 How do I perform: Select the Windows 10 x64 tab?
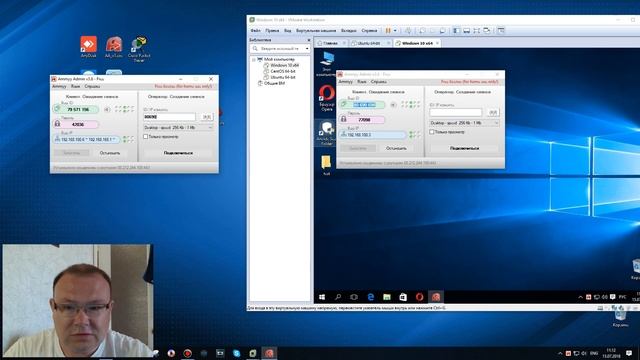(417, 43)
